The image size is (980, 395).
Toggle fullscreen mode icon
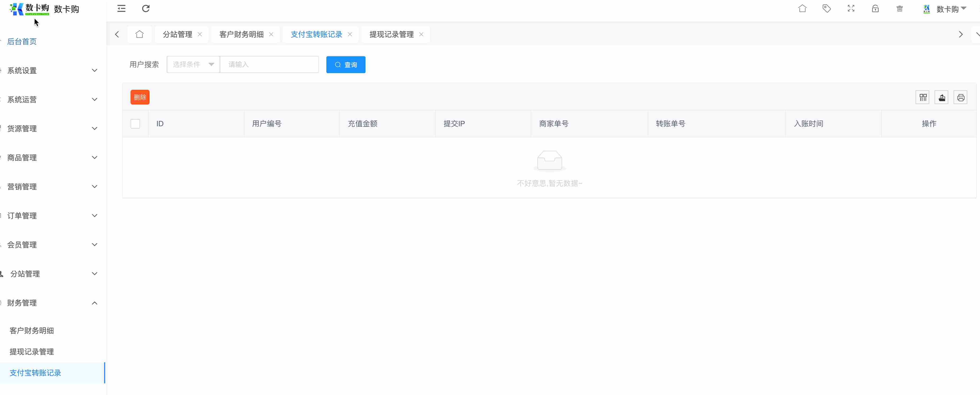[x=851, y=8]
